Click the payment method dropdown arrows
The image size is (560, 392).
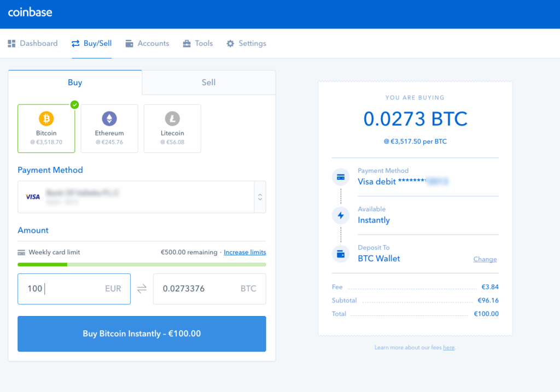260,197
